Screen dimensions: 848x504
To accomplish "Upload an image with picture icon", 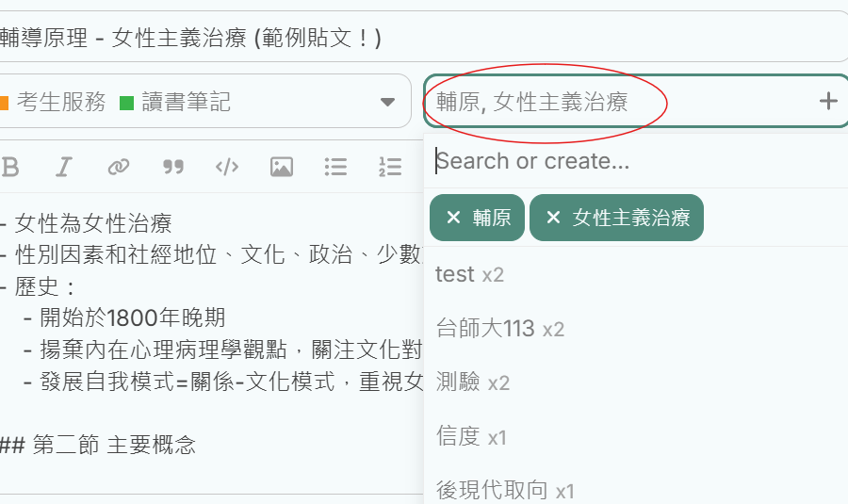I will pyautogui.click(x=281, y=167).
